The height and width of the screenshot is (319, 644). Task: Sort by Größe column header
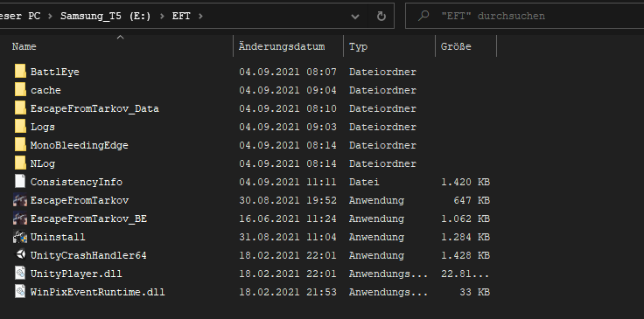click(x=456, y=46)
